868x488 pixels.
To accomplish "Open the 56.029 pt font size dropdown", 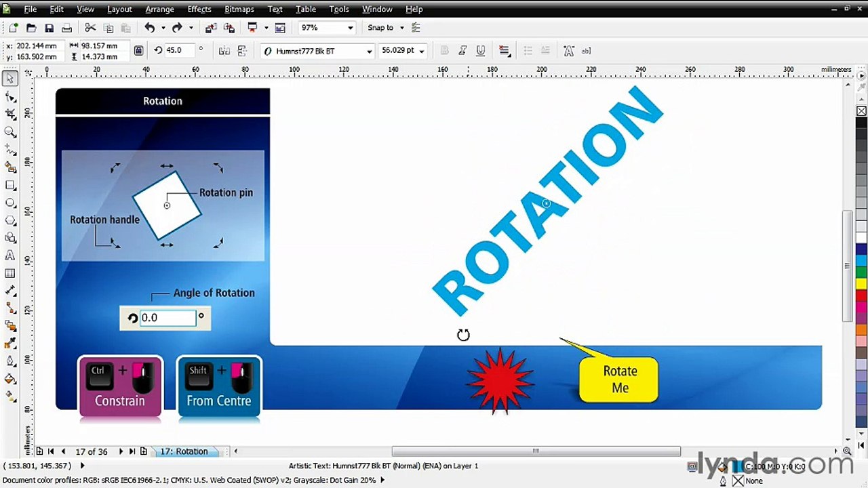I will [x=422, y=51].
